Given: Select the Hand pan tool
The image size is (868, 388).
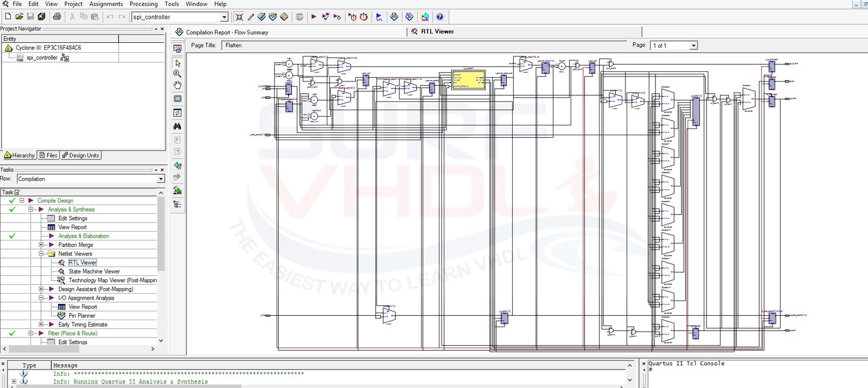Looking at the screenshot, I should coord(177,85).
